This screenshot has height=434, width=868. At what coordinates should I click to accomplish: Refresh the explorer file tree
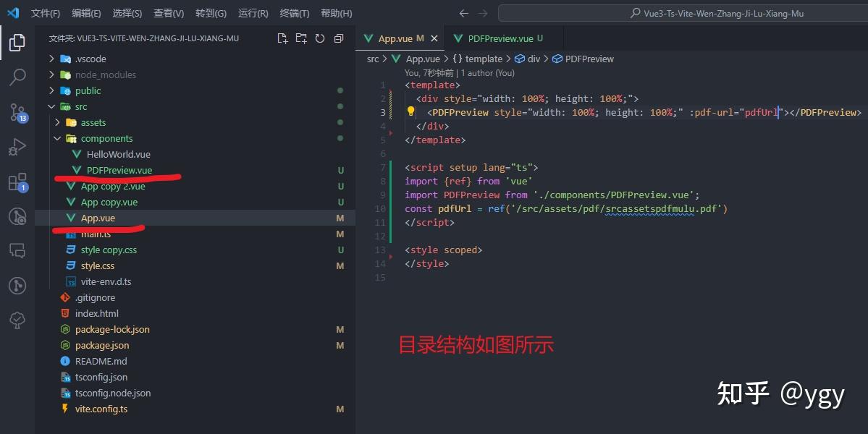320,38
